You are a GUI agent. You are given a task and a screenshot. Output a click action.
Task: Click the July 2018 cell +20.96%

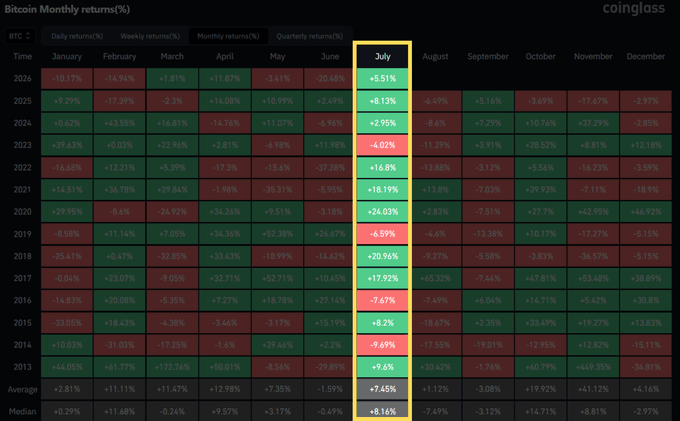pos(382,256)
